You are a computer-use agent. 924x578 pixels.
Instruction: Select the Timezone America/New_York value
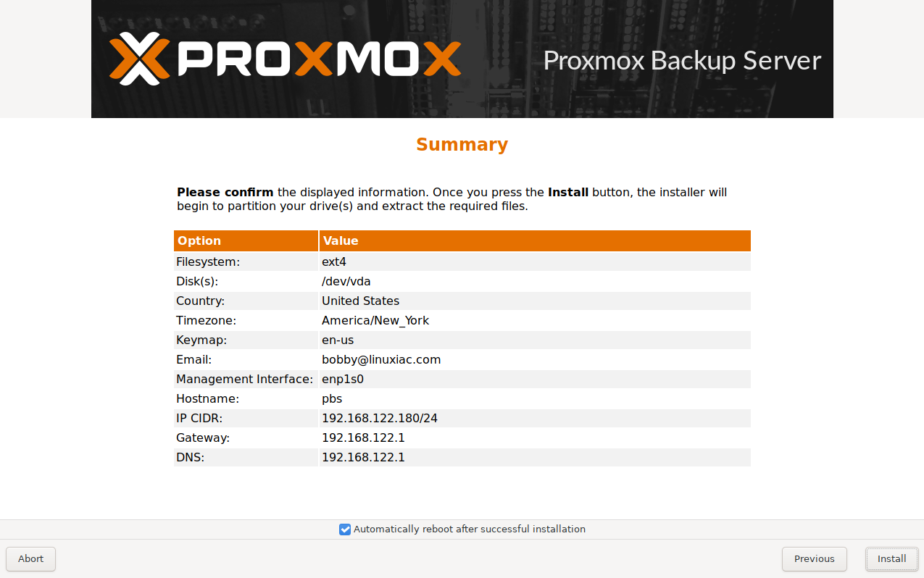point(375,320)
